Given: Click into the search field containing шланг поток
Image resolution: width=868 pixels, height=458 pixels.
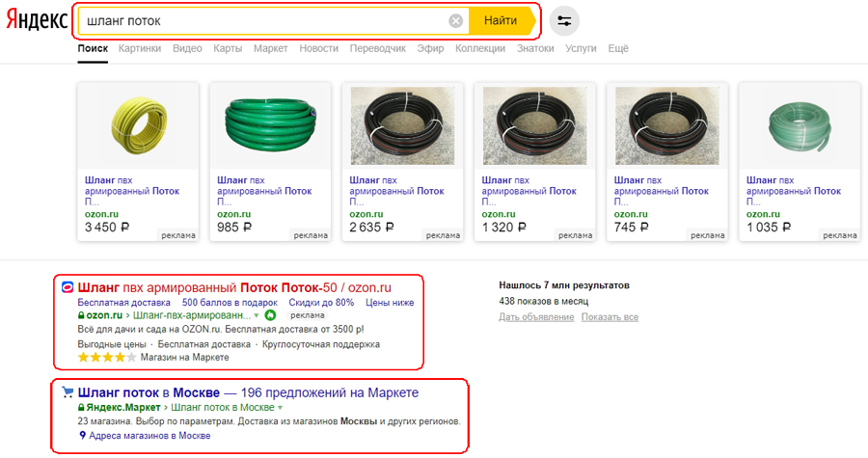Looking at the screenshot, I should click(x=266, y=21).
